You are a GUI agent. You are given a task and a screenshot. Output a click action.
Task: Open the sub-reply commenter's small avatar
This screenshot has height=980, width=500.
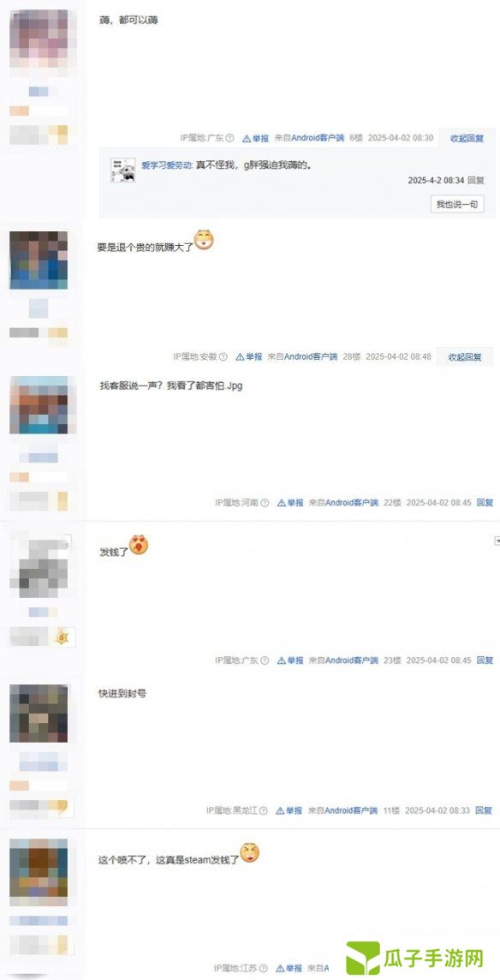point(123,170)
